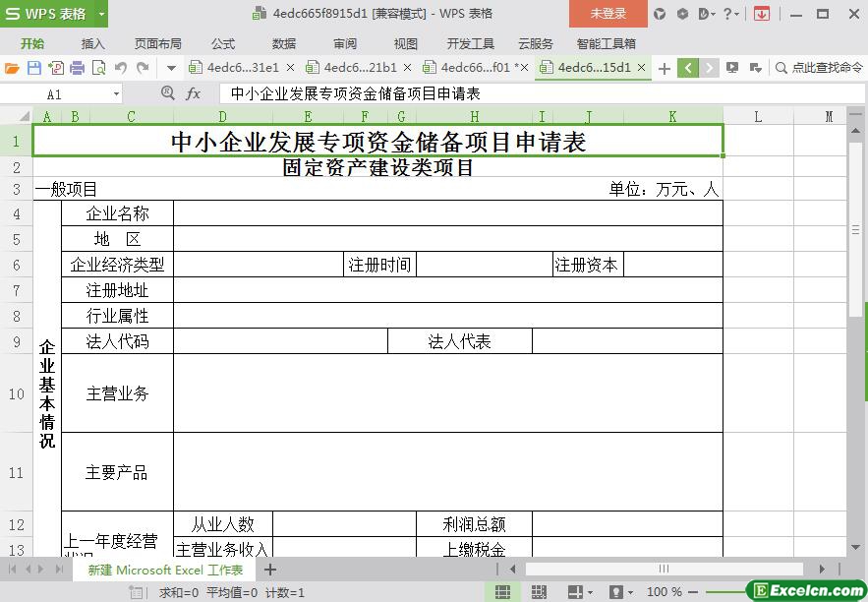This screenshot has height=602, width=868.
Task: Expand the quick access toolbar dropdown arrow
Action: point(171,68)
